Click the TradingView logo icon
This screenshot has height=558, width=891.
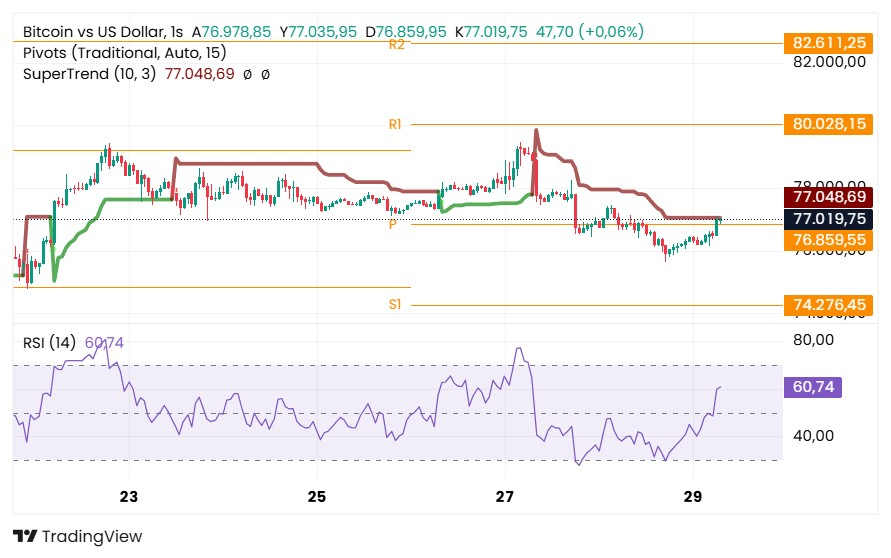click(25, 536)
